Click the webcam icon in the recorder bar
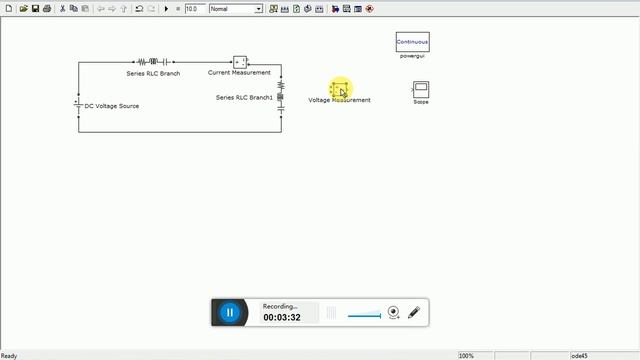This screenshot has width=640, height=360. tap(393, 312)
